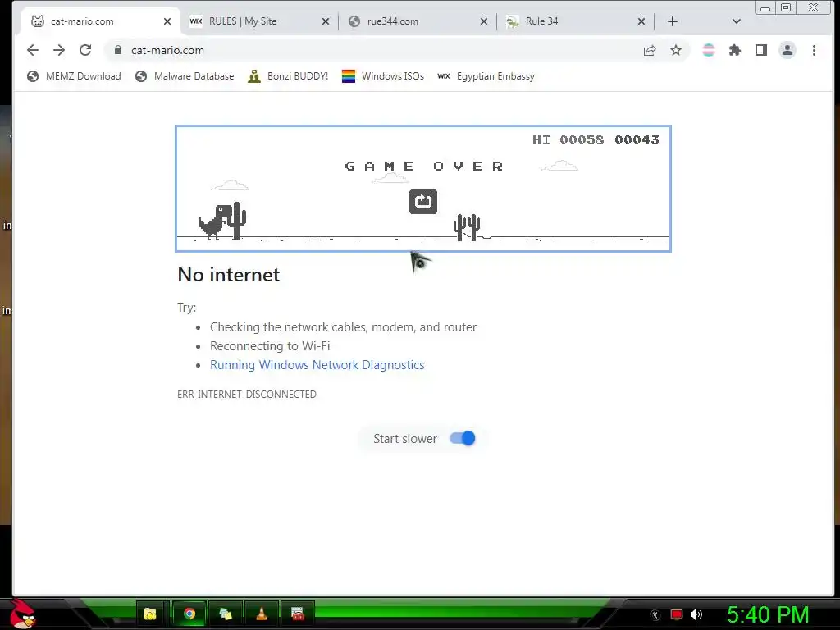Open the profile avatar menu
840x630 pixels.
(x=787, y=50)
